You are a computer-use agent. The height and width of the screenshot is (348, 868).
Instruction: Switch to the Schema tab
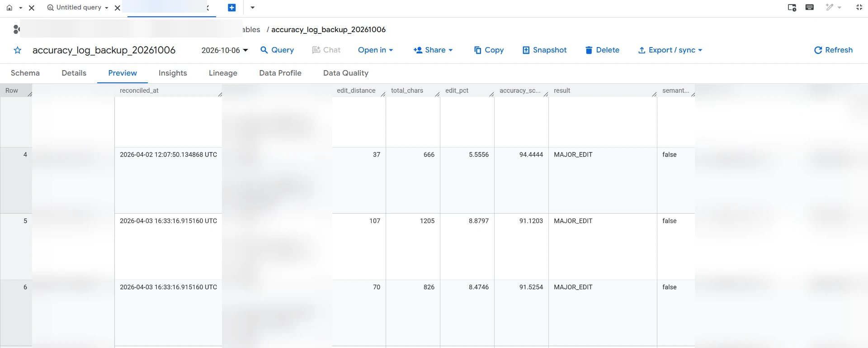[x=25, y=73]
